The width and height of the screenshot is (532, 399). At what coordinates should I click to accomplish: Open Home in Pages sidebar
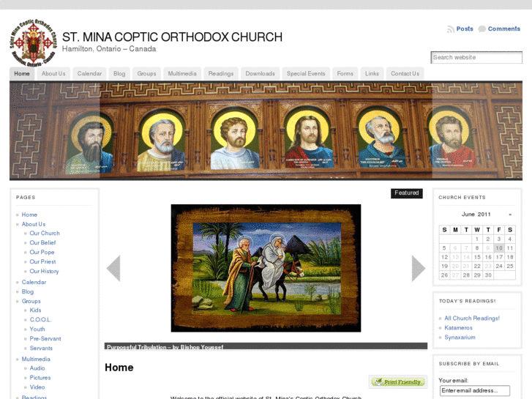pyautogui.click(x=29, y=215)
